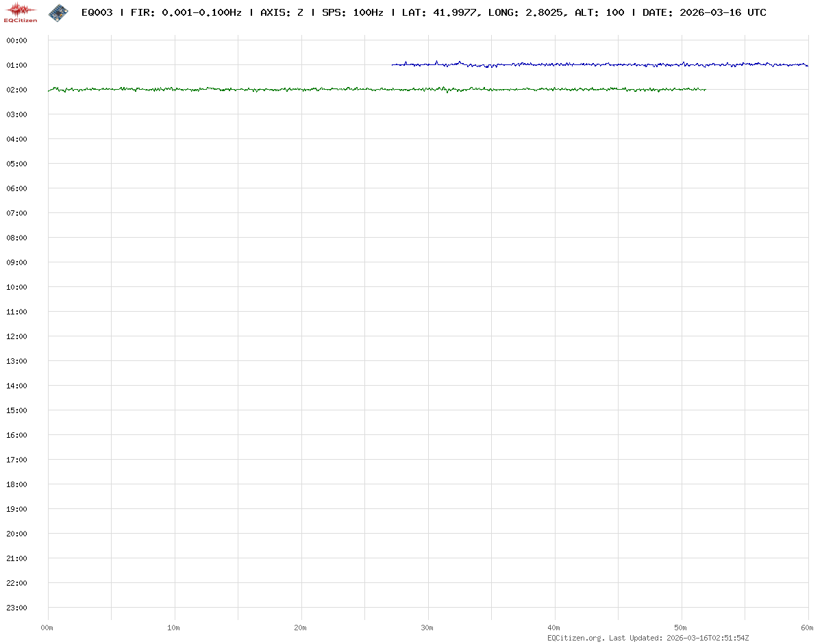Click the 30m minute axis label
Image resolution: width=822 pixels, height=644 pixels.
click(427, 628)
